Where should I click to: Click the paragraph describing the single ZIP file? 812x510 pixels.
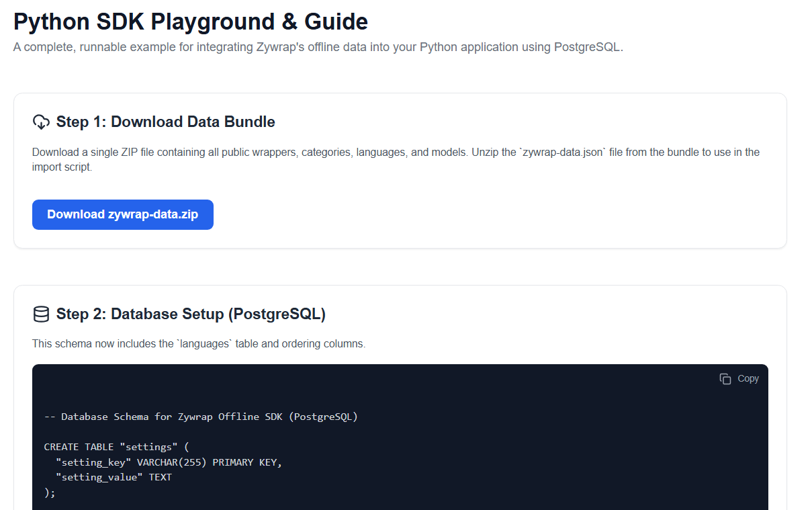click(x=396, y=159)
